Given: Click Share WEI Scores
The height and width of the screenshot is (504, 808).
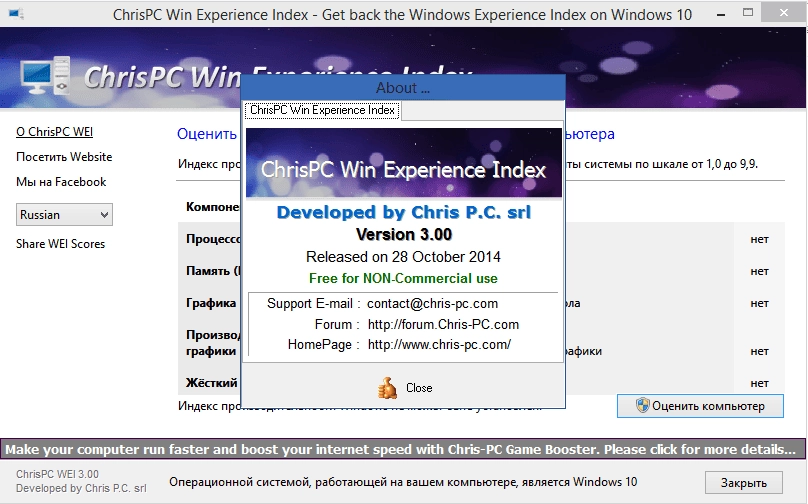Looking at the screenshot, I should pos(60,244).
